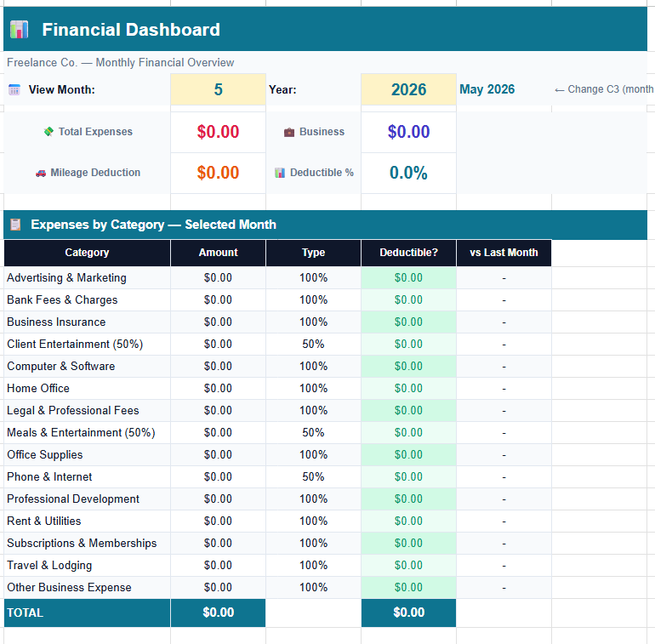Select the Business $0.00 value
Screen dimensions: 655x644
pyautogui.click(x=408, y=132)
